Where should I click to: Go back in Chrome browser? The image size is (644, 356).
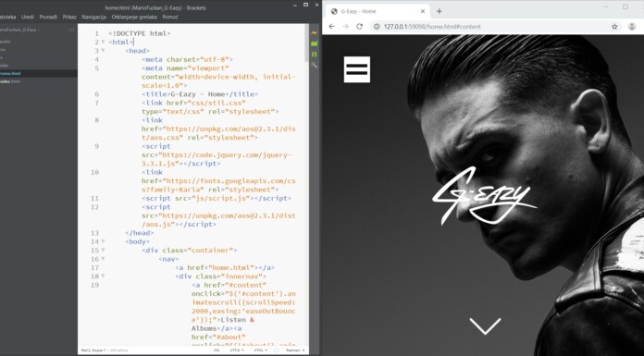coord(332,27)
